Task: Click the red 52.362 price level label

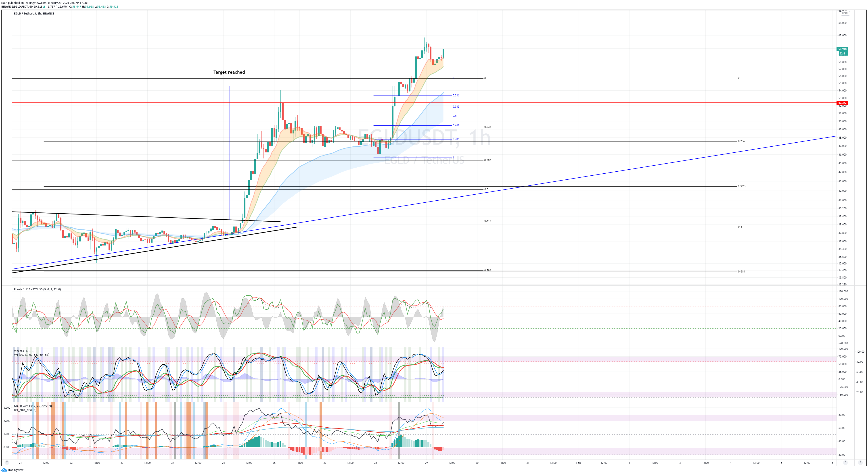Action: (x=842, y=103)
